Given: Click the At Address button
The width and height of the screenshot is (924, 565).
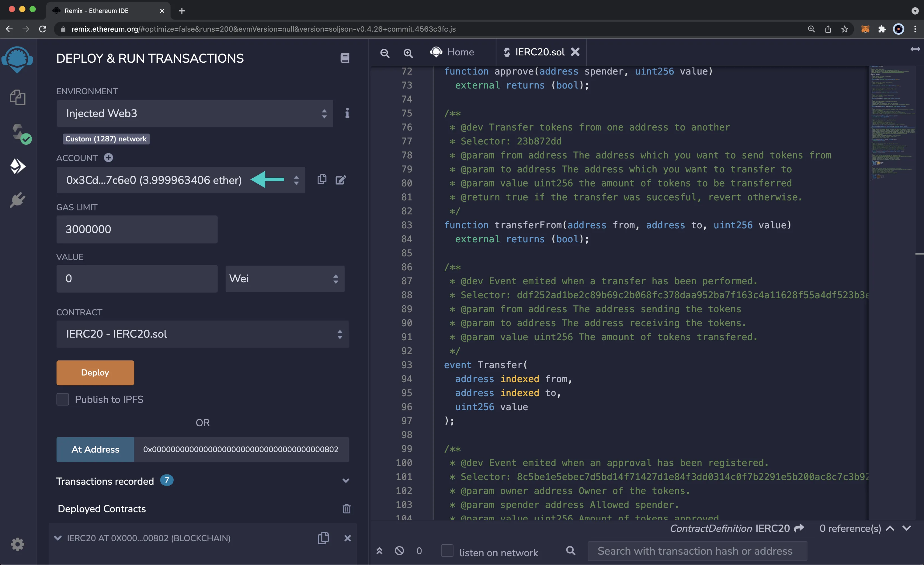Looking at the screenshot, I should pyautogui.click(x=95, y=449).
